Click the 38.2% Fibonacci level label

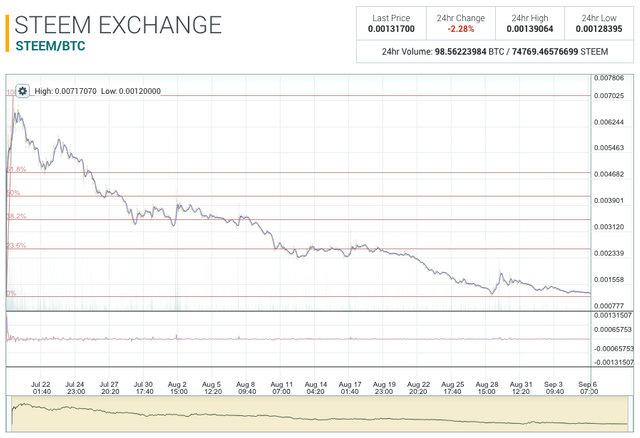17,216
